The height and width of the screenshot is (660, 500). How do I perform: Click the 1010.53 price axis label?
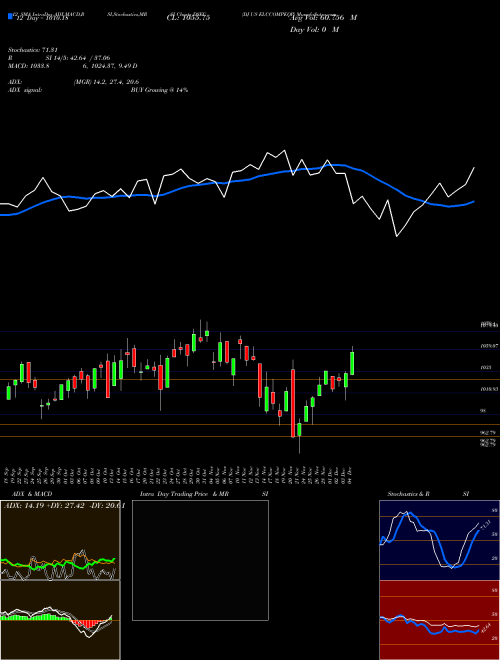489,389
